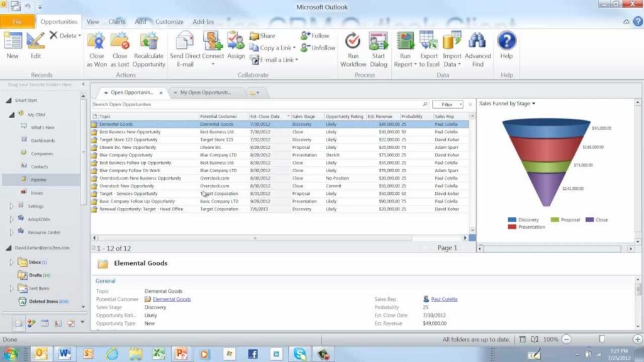The height and width of the screenshot is (362, 644).
Task: Click Unfollow in the ribbon
Action: click(x=318, y=48)
